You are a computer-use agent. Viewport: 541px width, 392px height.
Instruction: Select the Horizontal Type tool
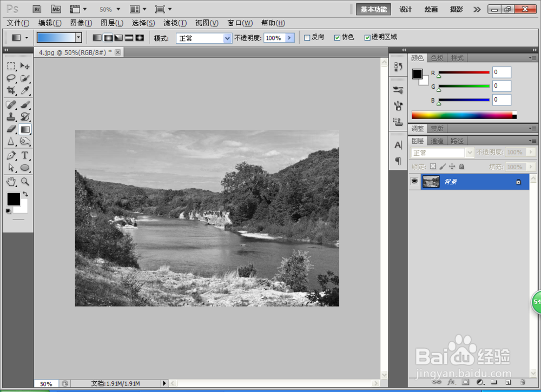click(25, 156)
